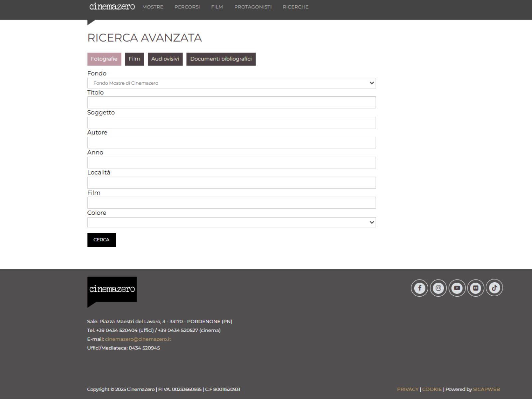Go to PROTAGONISTI in top navigation

[253, 7]
